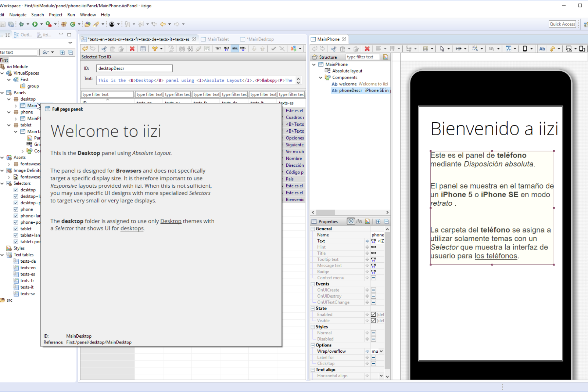
Task: Open the Window menu
Action: (x=88, y=15)
